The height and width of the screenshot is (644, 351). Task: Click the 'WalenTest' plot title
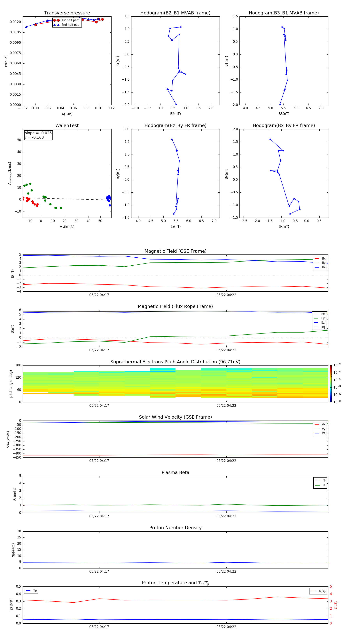coord(67,125)
